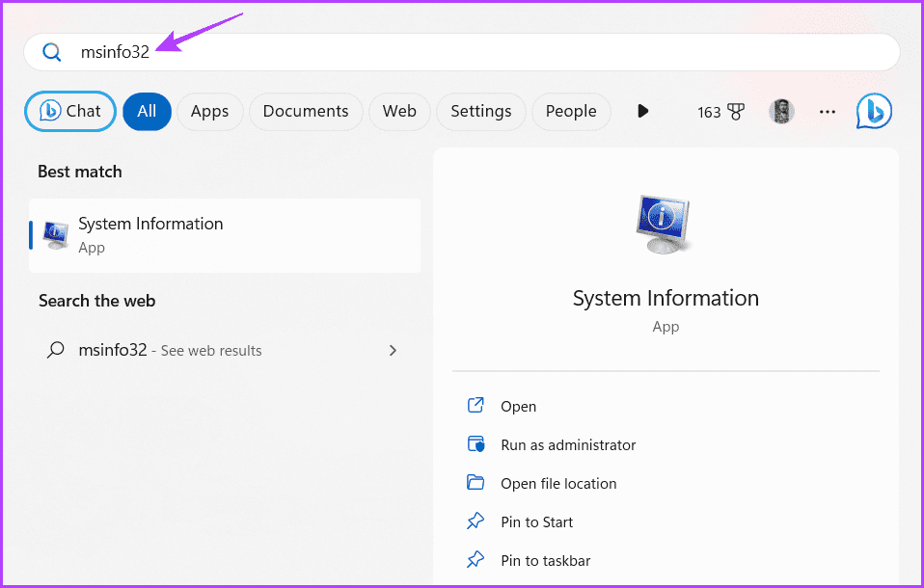
Task: Select the System Information best match result
Action: point(225,235)
